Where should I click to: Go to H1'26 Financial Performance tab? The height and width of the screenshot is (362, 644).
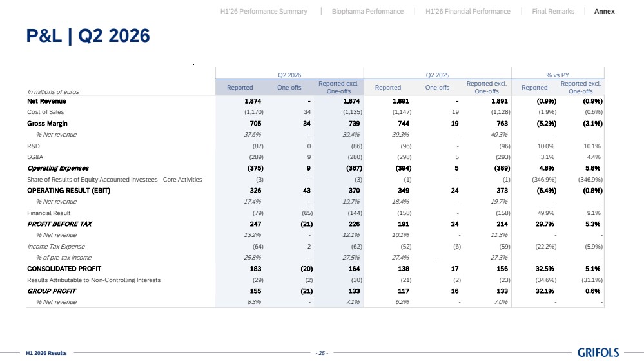click(x=468, y=11)
